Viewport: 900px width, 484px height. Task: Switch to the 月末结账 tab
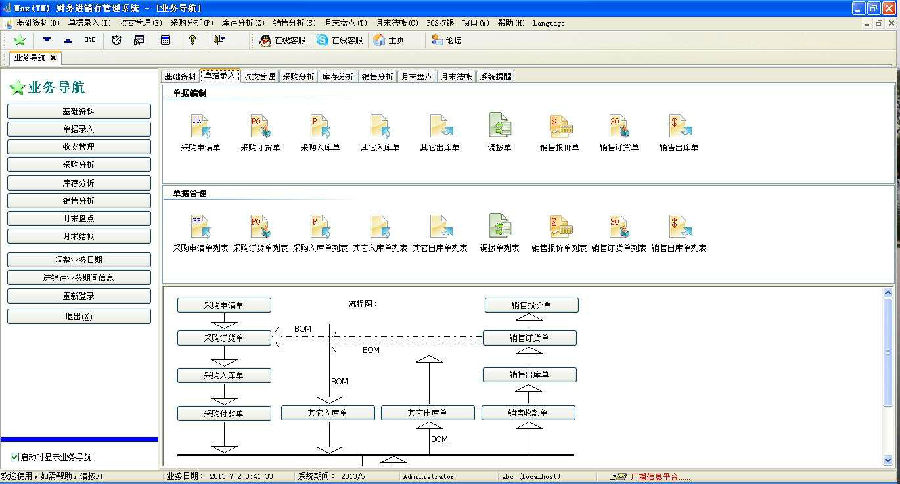pyautogui.click(x=456, y=76)
